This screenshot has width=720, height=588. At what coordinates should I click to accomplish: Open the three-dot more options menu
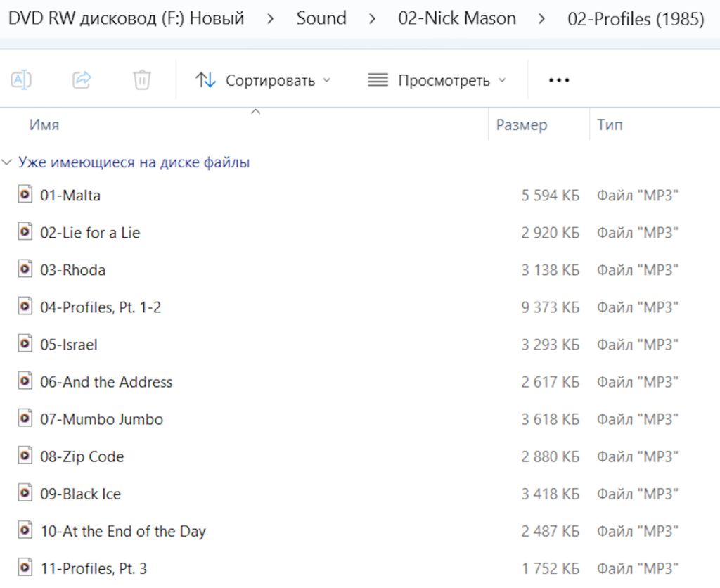click(x=559, y=80)
